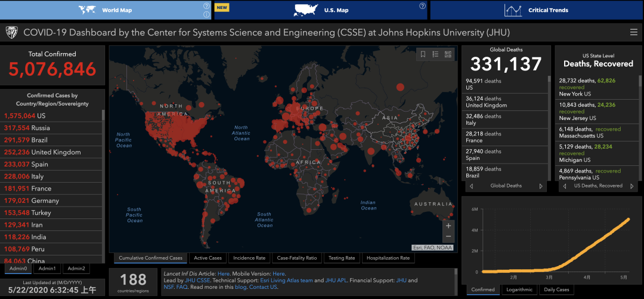Open the basemap gallery grid icon
Viewport: 644px width, 299px height.
tap(448, 54)
